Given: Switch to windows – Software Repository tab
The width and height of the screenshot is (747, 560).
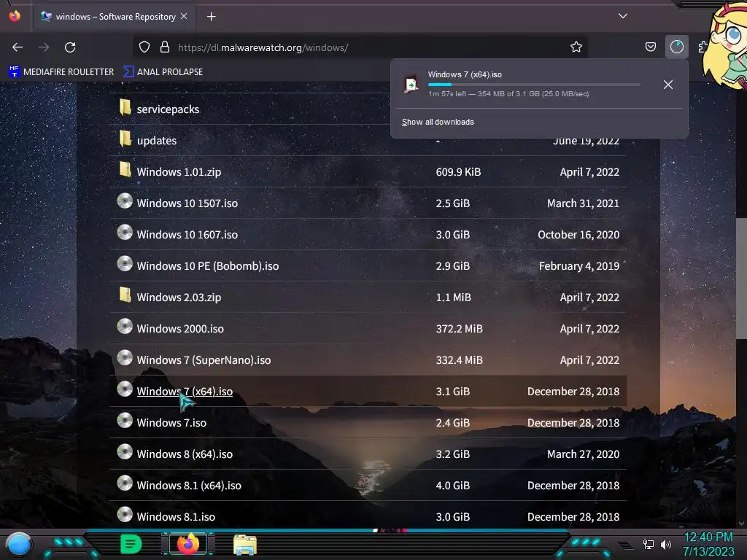Looking at the screenshot, I should pyautogui.click(x=115, y=16).
